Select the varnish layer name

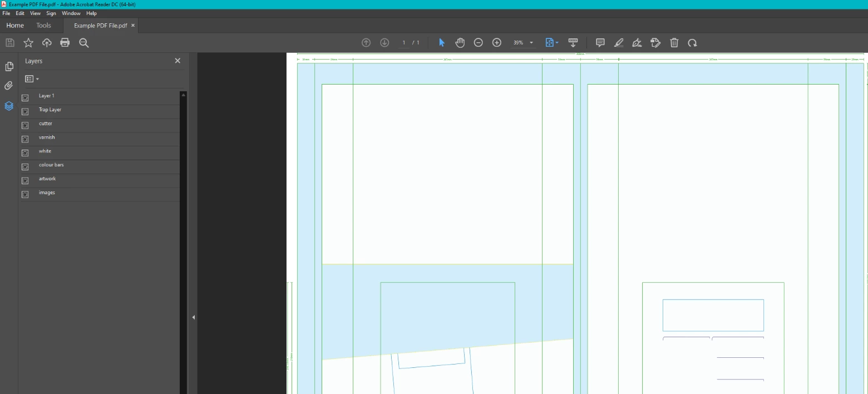(47, 137)
